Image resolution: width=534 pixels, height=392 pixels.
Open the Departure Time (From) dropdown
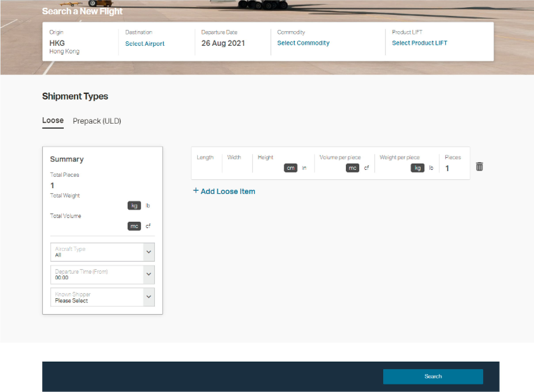pyautogui.click(x=149, y=275)
